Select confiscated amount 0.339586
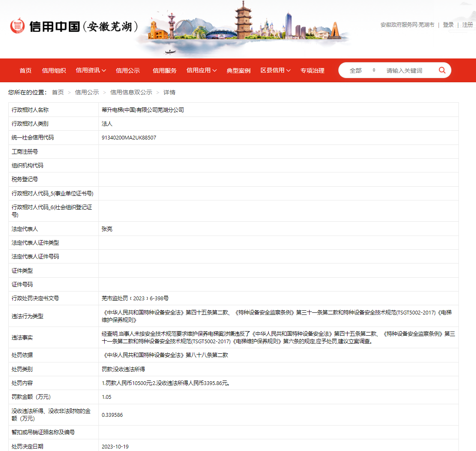476x451 pixels. click(x=112, y=415)
